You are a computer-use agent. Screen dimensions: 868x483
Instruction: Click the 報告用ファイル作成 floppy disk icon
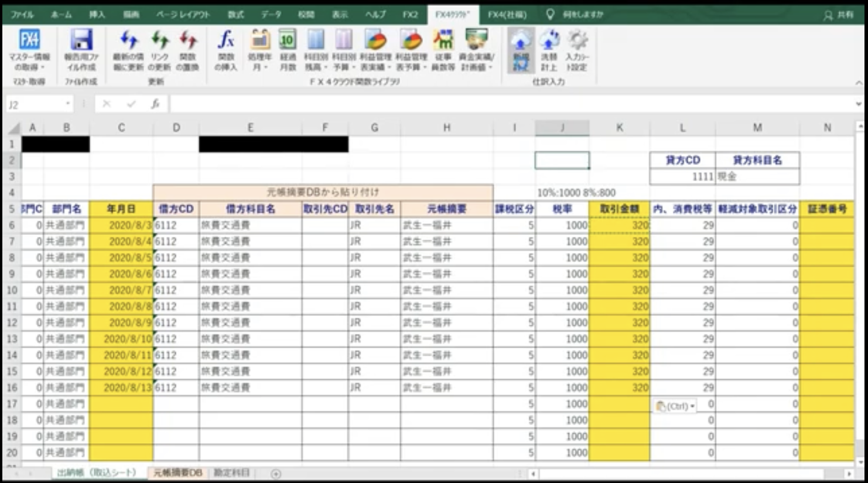point(81,40)
